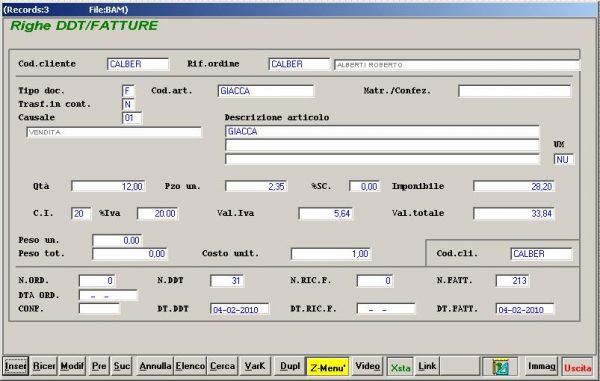Image resolution: width=600 pixels, height=381 pixels.
Task: Click the Cerca button
Action: 222,366
